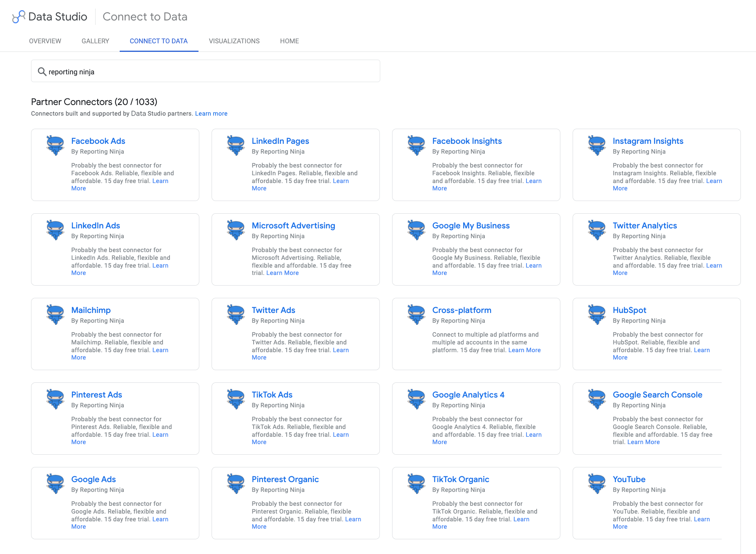
Task: Go to the Visualizations tab
Action: pyautogui.click(x=234, y=41)
